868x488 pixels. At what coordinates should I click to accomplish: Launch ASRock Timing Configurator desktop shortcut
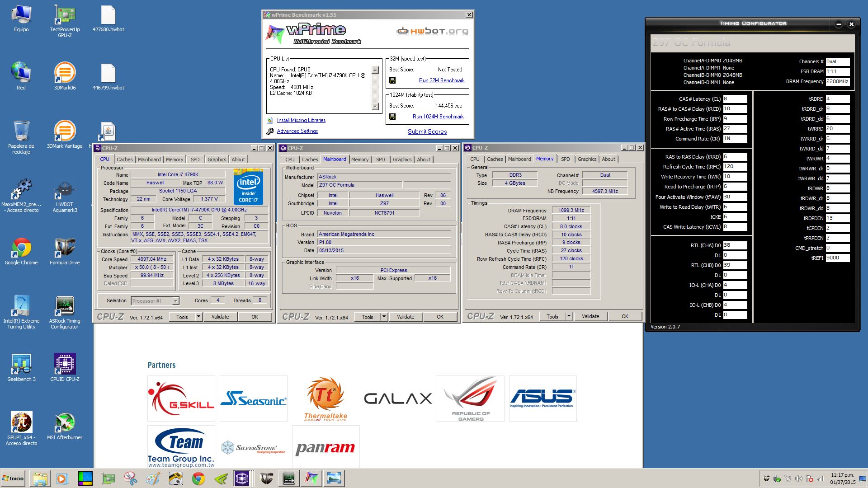pyautogui.click(x=65, y=312)
